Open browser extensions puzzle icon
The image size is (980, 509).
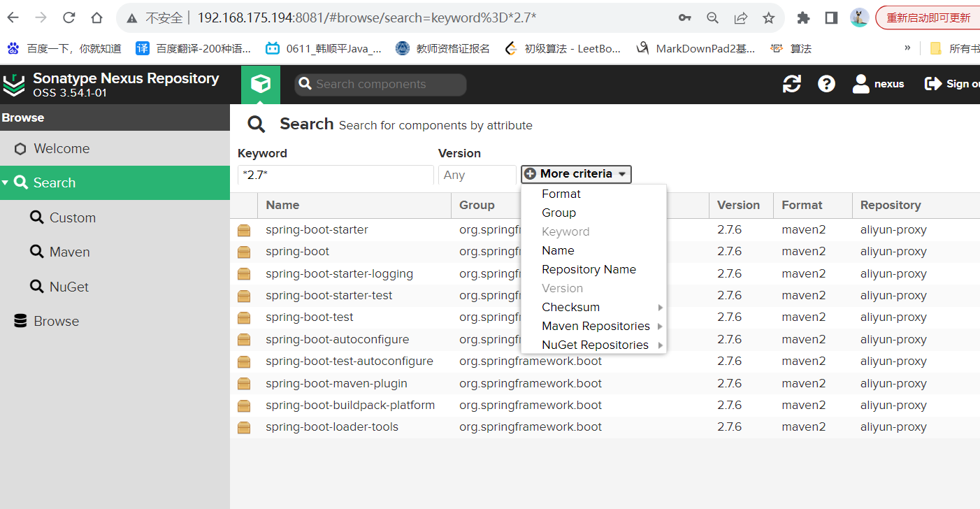(803, 18)
